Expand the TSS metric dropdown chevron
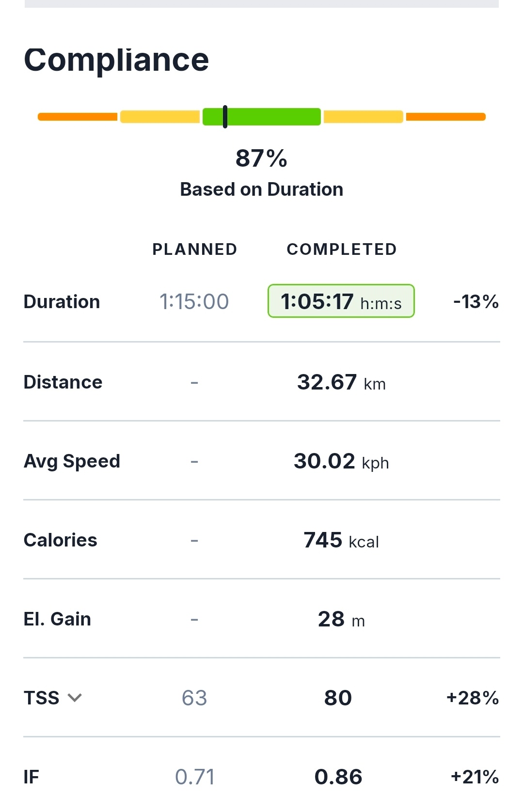The image size is (523, 812). pos(75,698)
